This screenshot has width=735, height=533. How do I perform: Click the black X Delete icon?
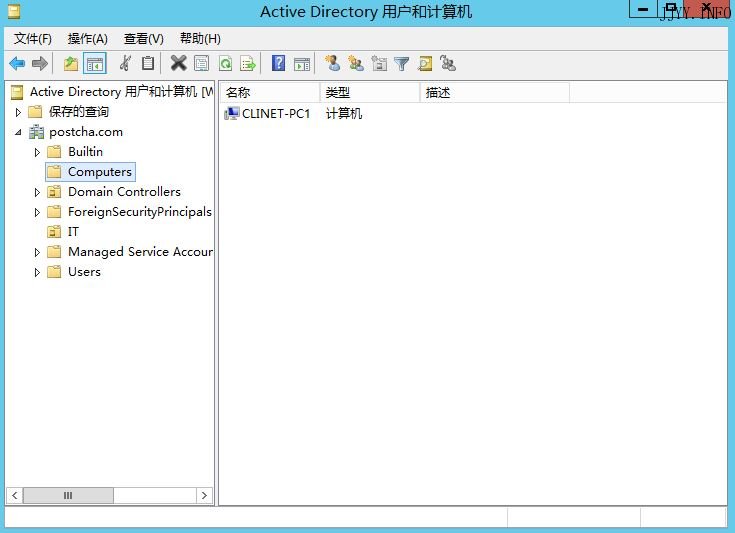coord(179,63)
